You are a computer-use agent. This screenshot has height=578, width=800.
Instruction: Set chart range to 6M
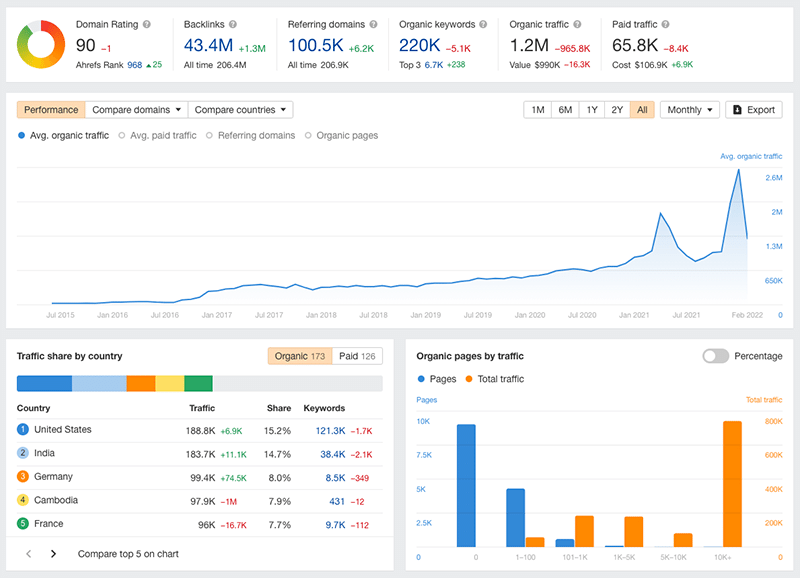[565, 110]
